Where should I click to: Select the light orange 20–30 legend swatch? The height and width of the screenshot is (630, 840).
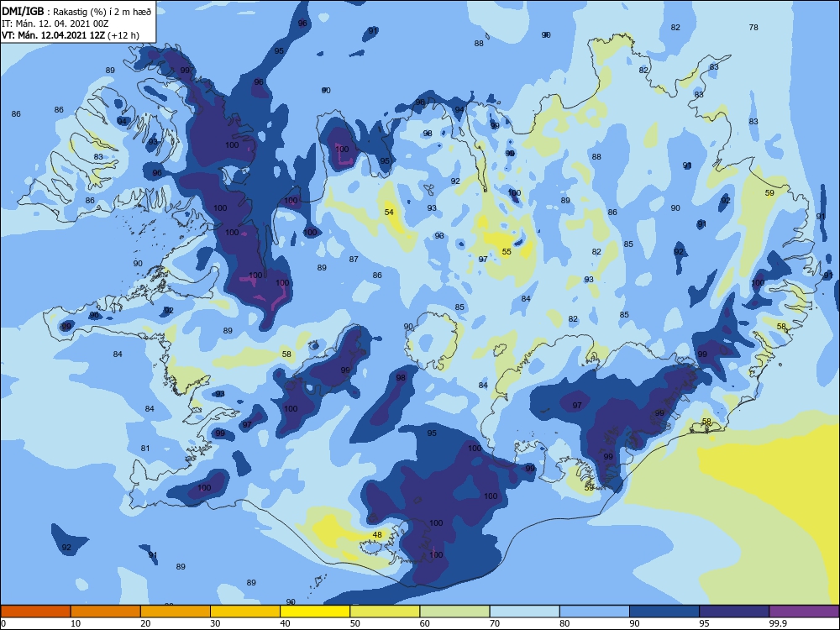(x=176, y=612)
